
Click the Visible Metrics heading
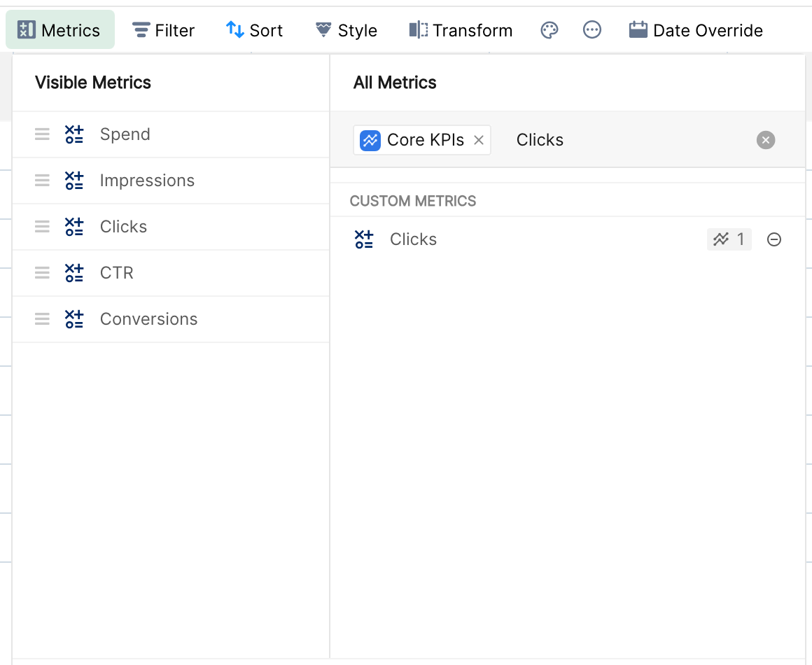pos(92,83)
